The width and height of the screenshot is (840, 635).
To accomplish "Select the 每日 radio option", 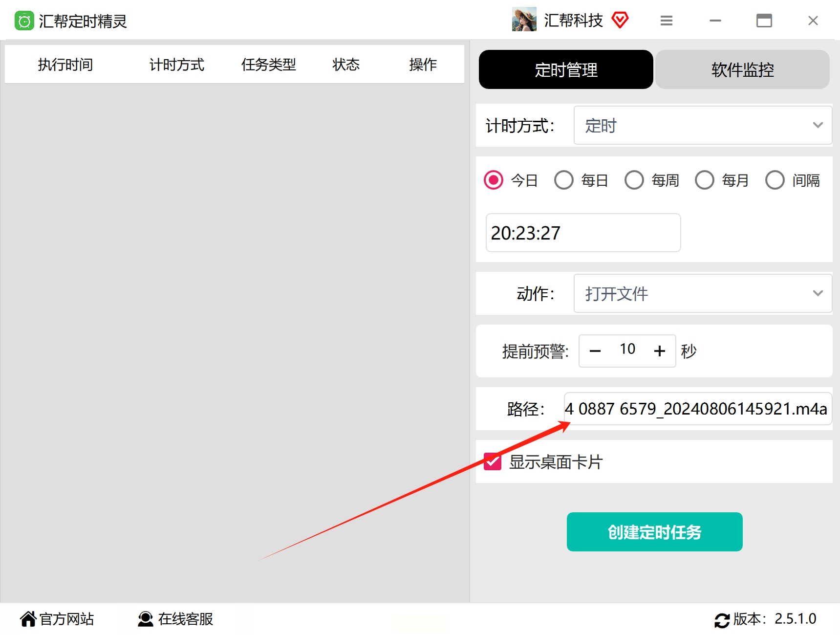I will point(564,180).
